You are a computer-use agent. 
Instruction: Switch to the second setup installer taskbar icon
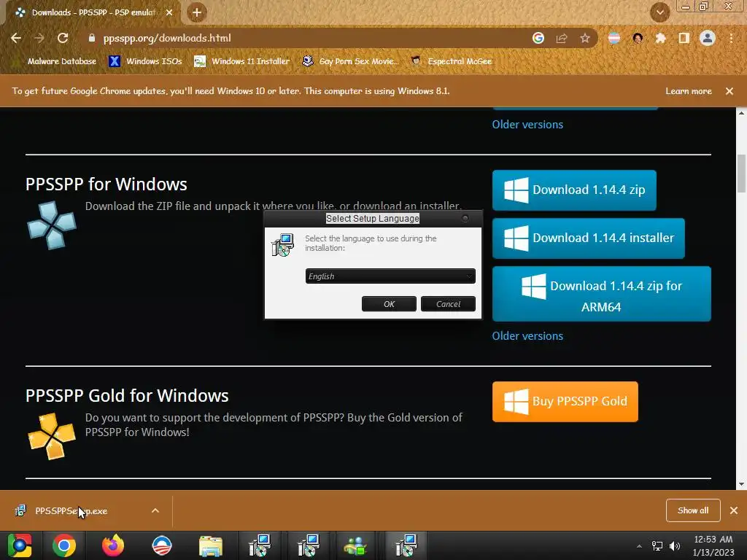point(309,545)
